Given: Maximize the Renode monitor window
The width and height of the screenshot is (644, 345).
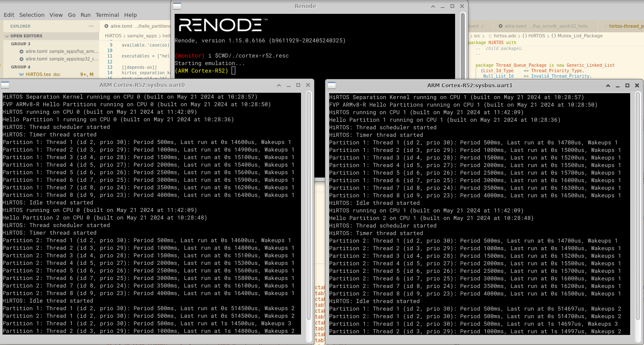Looking at the screenshot, I should click(x=452, y=6).
